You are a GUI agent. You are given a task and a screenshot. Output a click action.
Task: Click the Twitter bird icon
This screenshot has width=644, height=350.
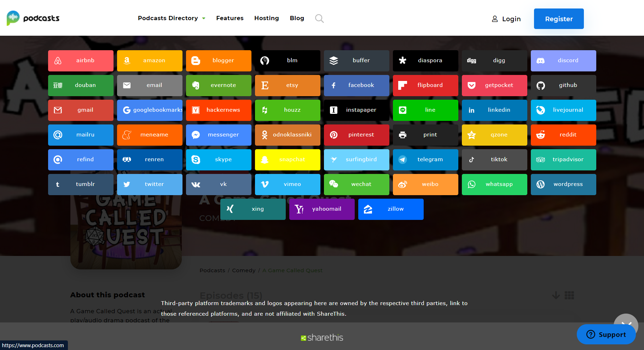pyautogui.click(x=127, y=185)
